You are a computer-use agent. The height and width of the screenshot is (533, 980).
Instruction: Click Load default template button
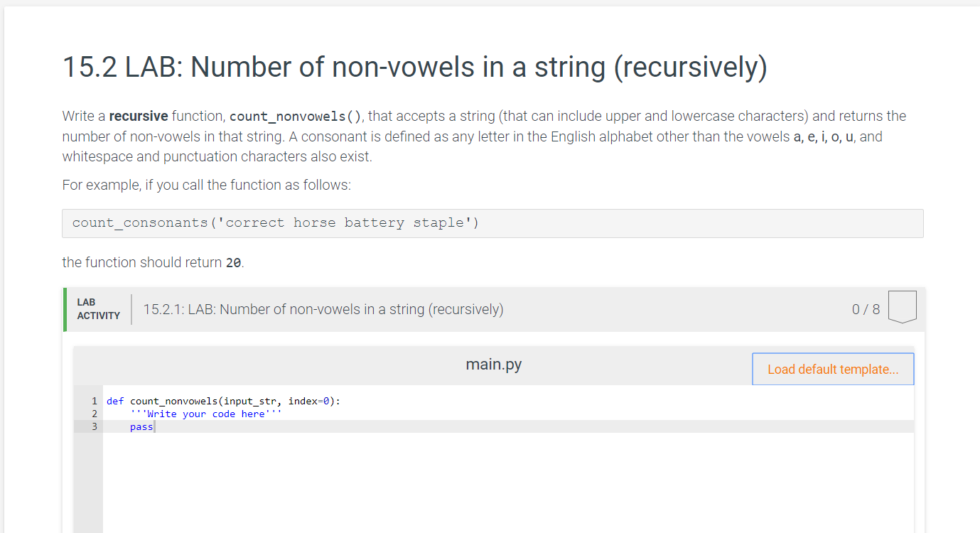[832, 368]
